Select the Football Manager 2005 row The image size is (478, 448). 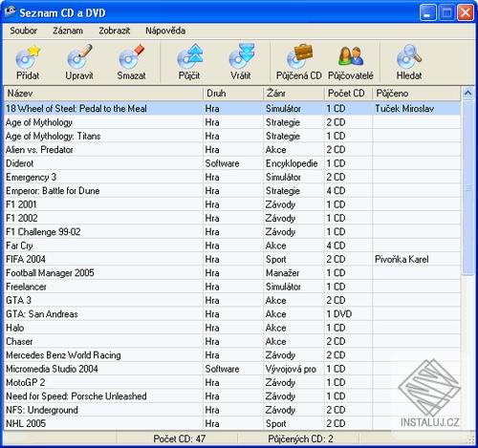(232, 273)
